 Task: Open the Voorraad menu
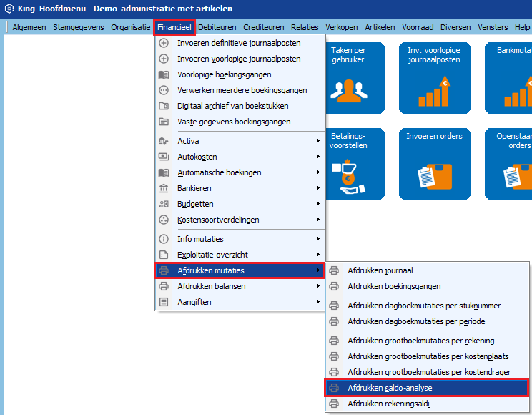pos(418,27)
